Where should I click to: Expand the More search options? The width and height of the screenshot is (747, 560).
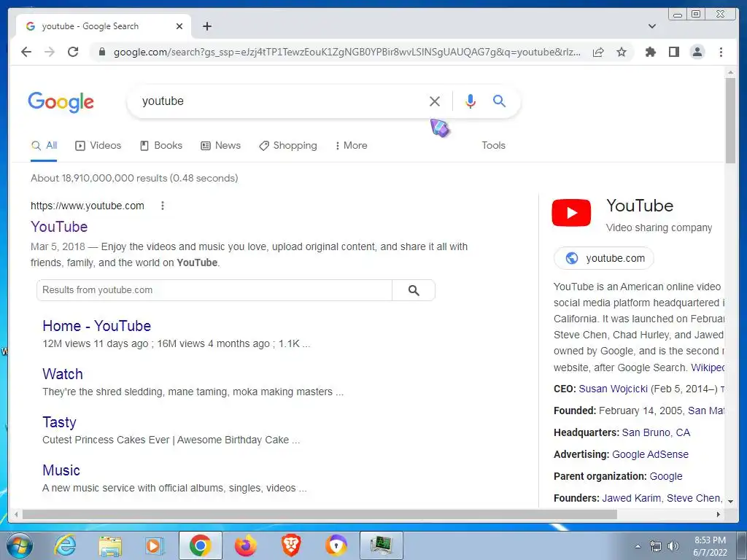[x=351, y=146]
